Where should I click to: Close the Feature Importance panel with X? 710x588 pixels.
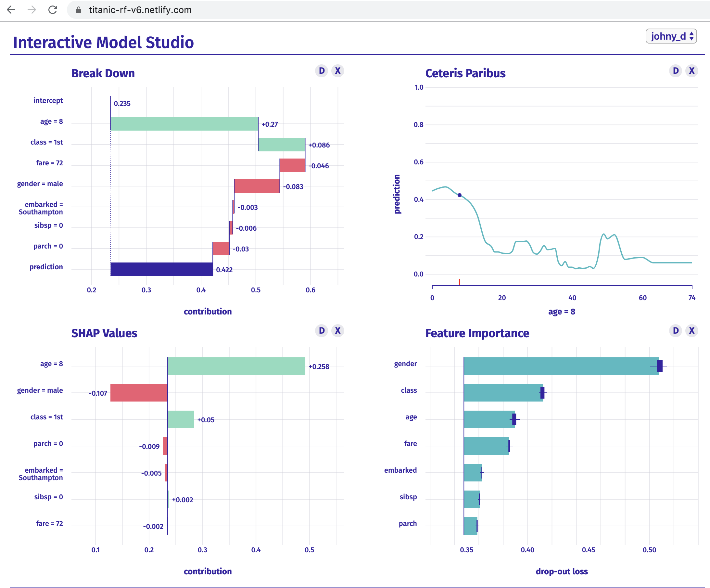691,330
